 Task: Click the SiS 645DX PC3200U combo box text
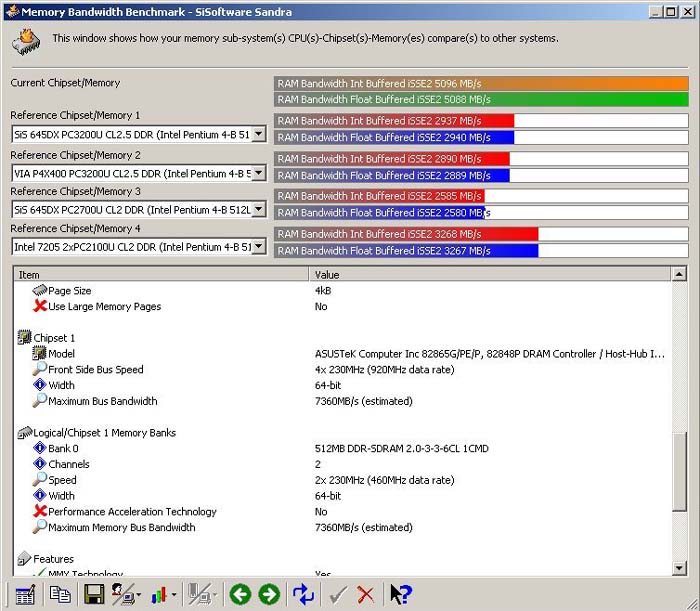coord(132,134)
